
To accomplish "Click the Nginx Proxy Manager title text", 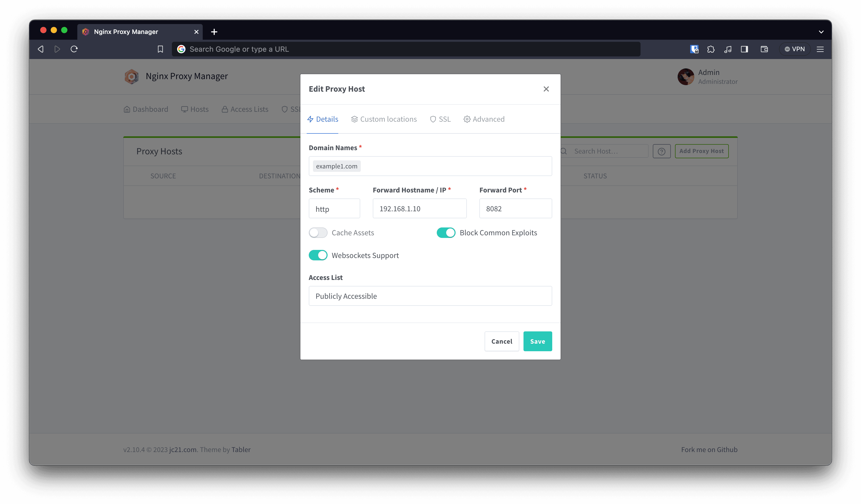I will pos(187,76).
